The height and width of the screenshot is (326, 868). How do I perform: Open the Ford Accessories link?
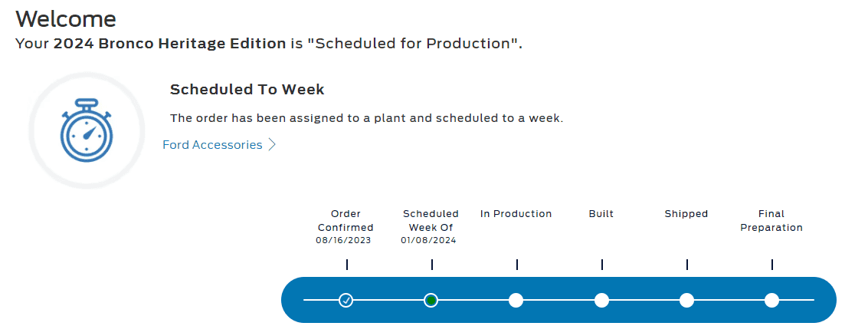(x=212, y=145)
